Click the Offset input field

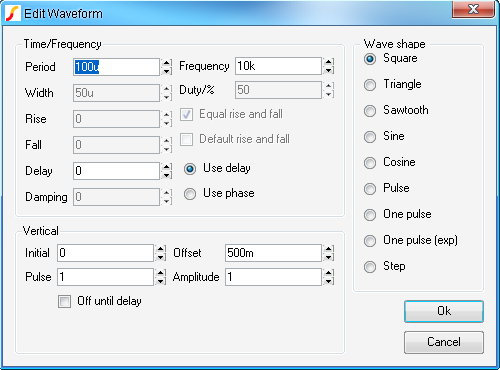tap(273, 253)
